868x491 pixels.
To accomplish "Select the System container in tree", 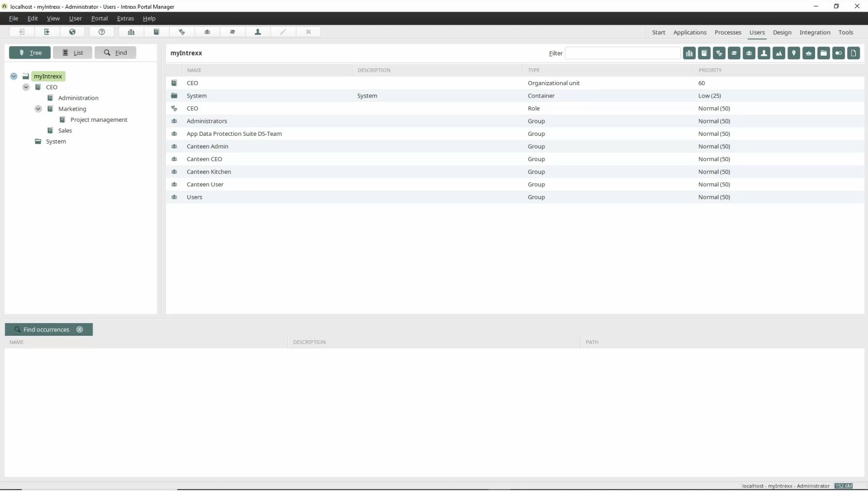I will coord(56,142).
